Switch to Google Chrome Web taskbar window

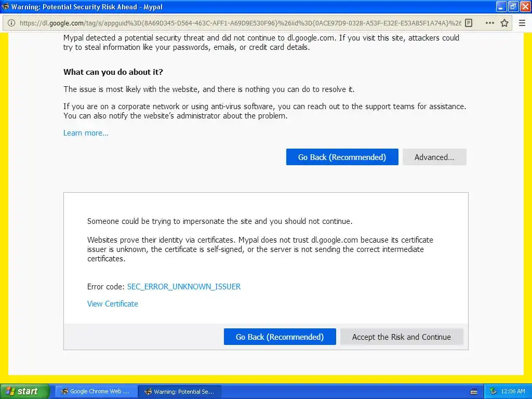pyautogui.click(x=96, y=391)
